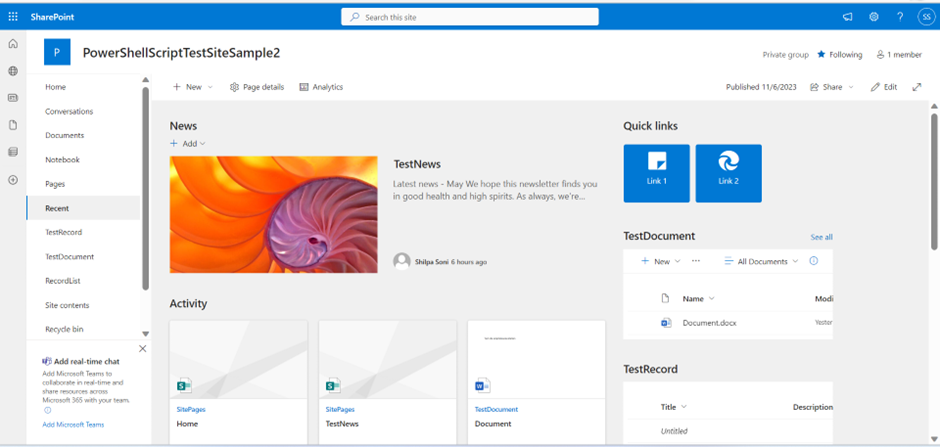Open the Link 1 quick link tile

[656, 173]
